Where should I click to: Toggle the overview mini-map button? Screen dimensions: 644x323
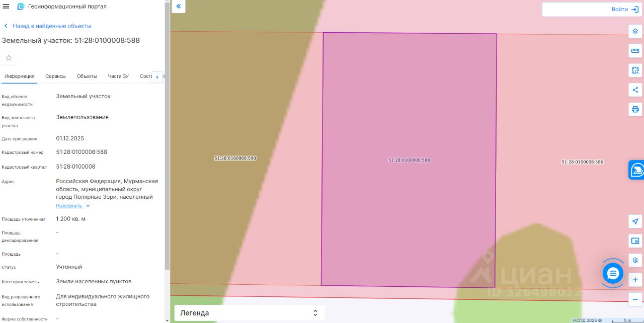point(635,241)
